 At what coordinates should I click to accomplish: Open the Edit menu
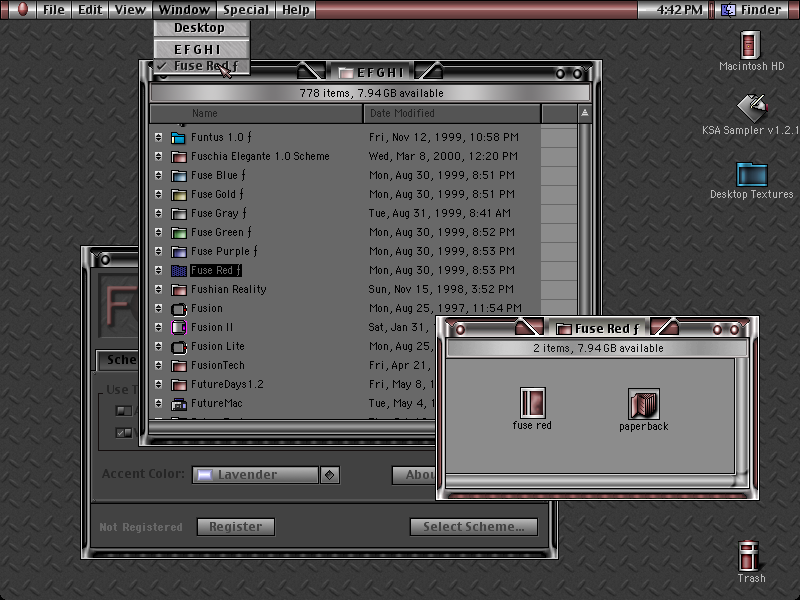[90, 10]
